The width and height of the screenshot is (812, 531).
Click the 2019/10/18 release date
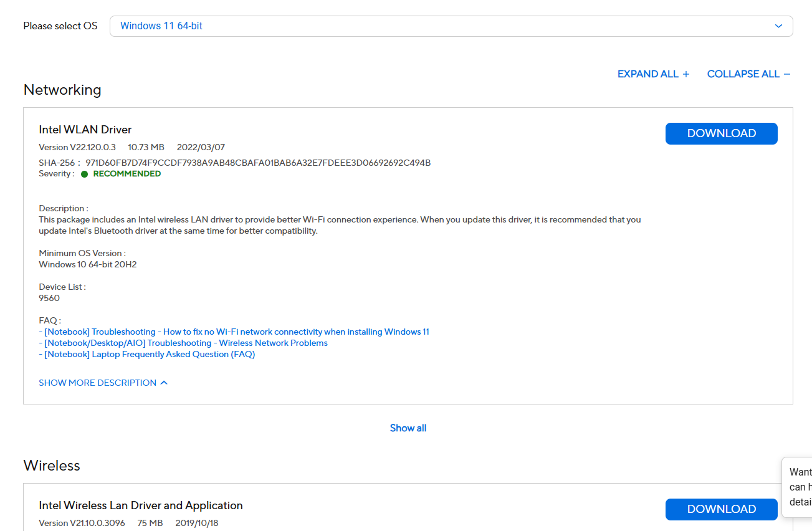click(x=197, y=523)
